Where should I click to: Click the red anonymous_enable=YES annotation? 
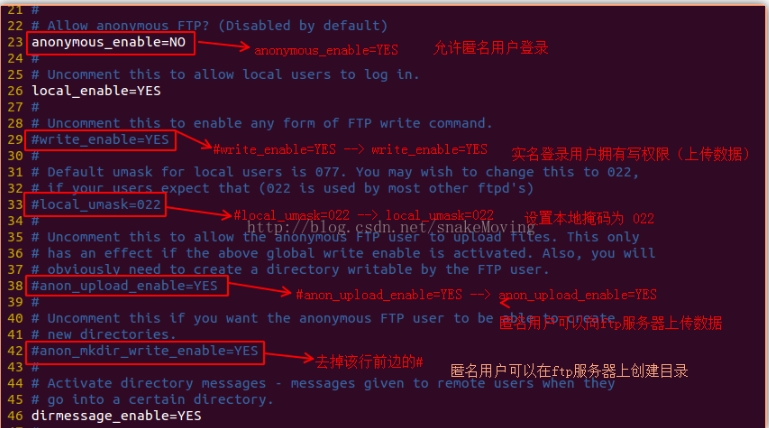pos(326,50)
